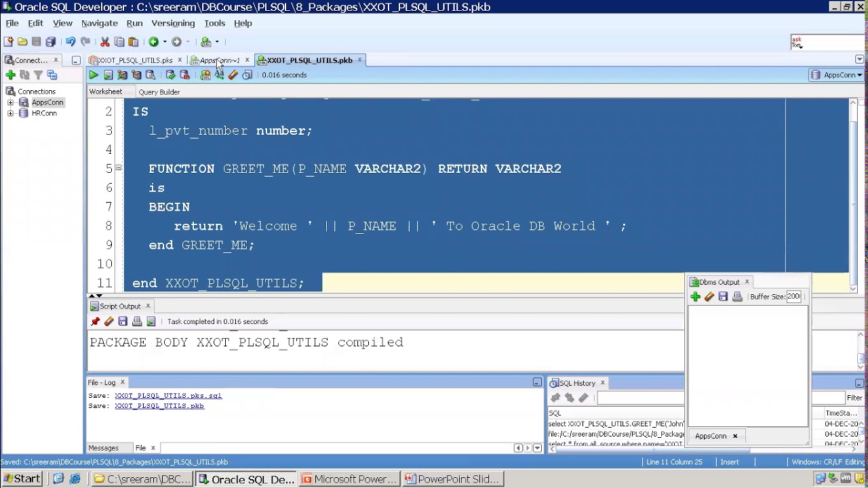
Task: Click the TimeSta... column header
Action: (x=841, y=413)
